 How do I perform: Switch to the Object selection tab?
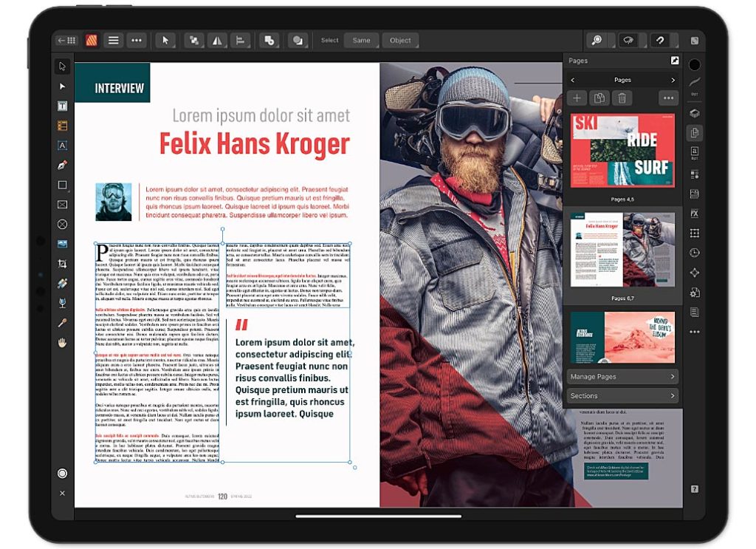400,41
